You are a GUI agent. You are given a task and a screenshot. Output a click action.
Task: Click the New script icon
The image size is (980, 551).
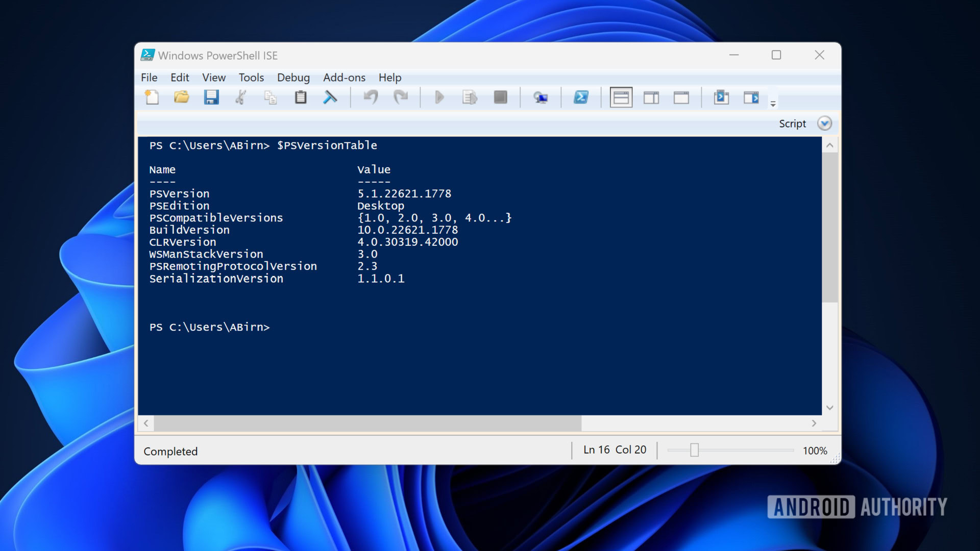click(152, 97)
